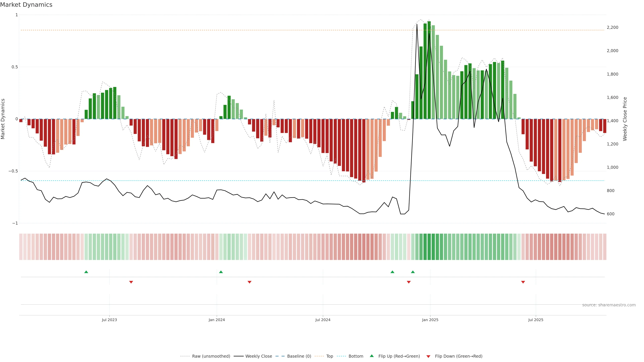
Task: Click first green flip-up marker before Jul 2023
Action: [x=86, y=272]
